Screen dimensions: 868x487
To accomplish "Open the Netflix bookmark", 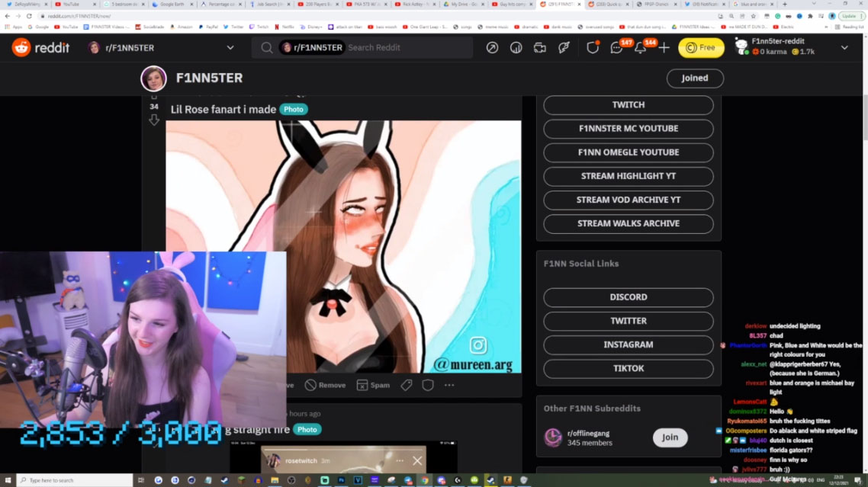I will 285,27.
